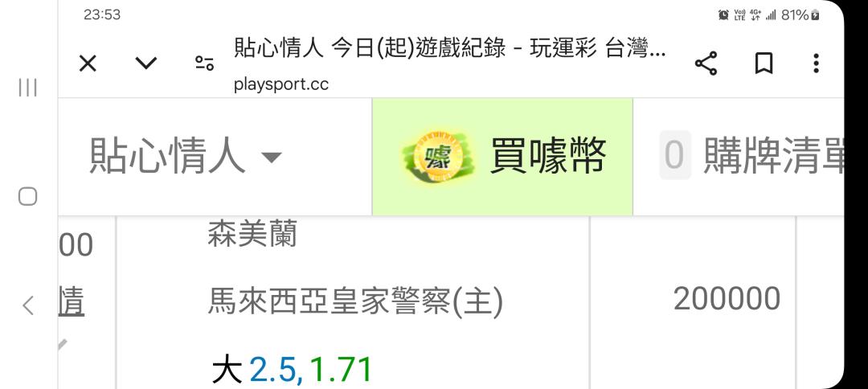Click the playsport.cc URL
The width and height of the screenshot is (868, 389).
tap(281, 84)
